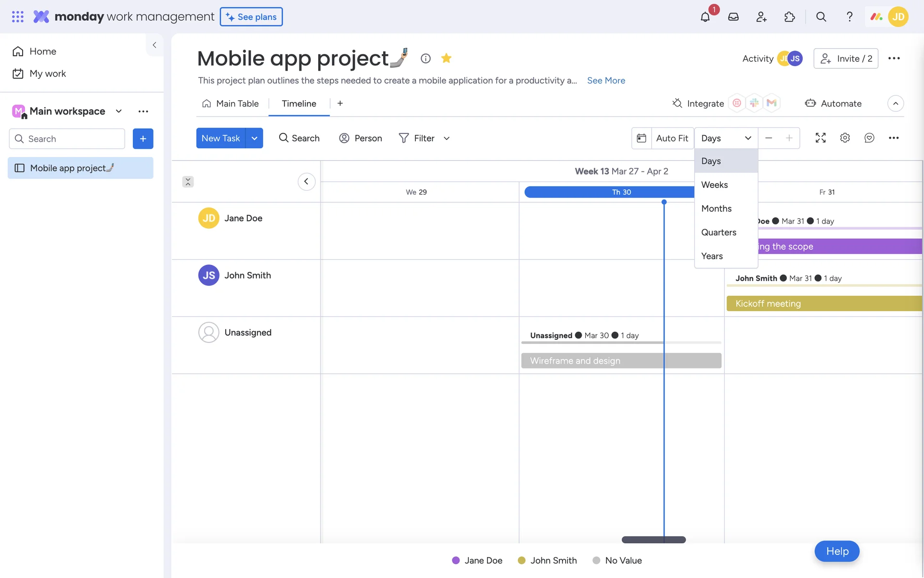Open the inbox tray icon

point(733,17)
